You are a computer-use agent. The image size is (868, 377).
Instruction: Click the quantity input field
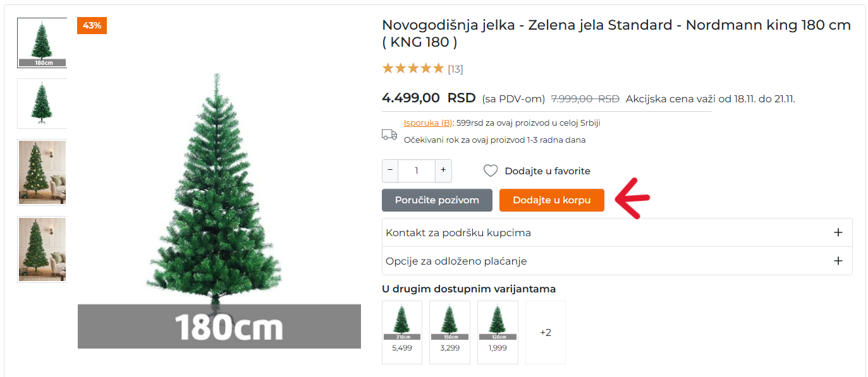pos(417,171)
